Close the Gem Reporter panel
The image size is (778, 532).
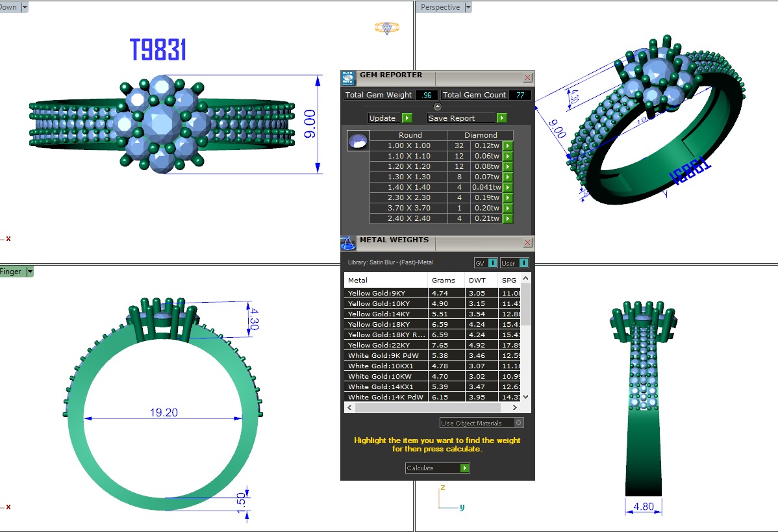pos(527,78)
